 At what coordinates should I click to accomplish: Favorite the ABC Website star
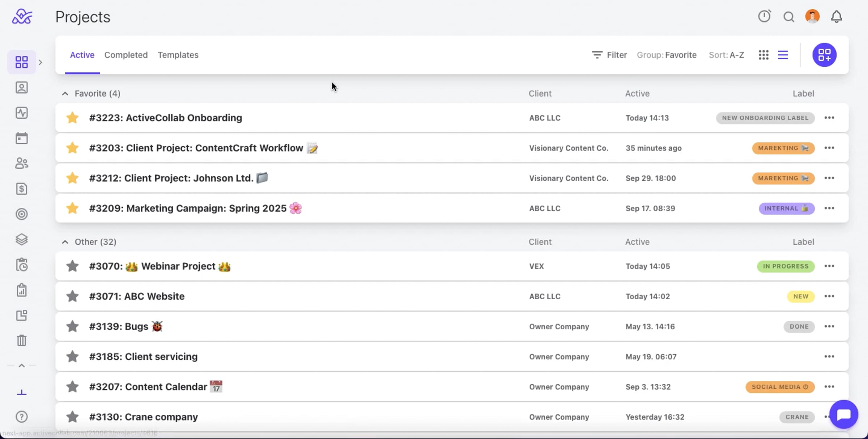pos(72,296)
